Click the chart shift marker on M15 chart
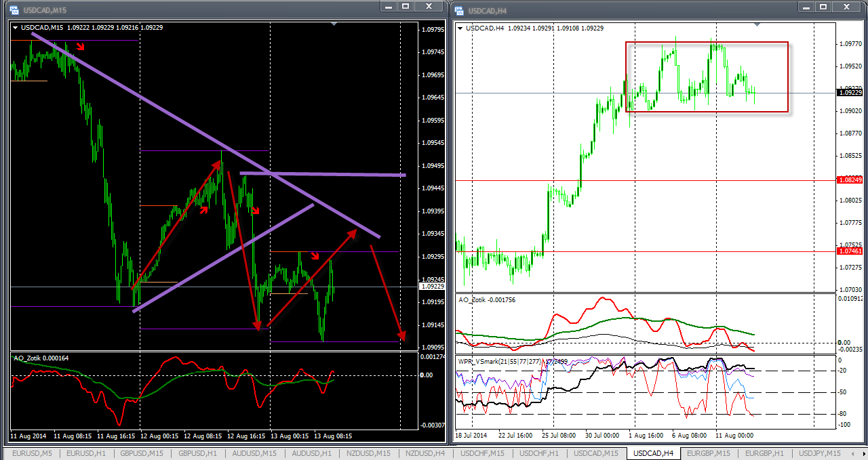This screenshot has height=460, width=868. click(334, 24)
